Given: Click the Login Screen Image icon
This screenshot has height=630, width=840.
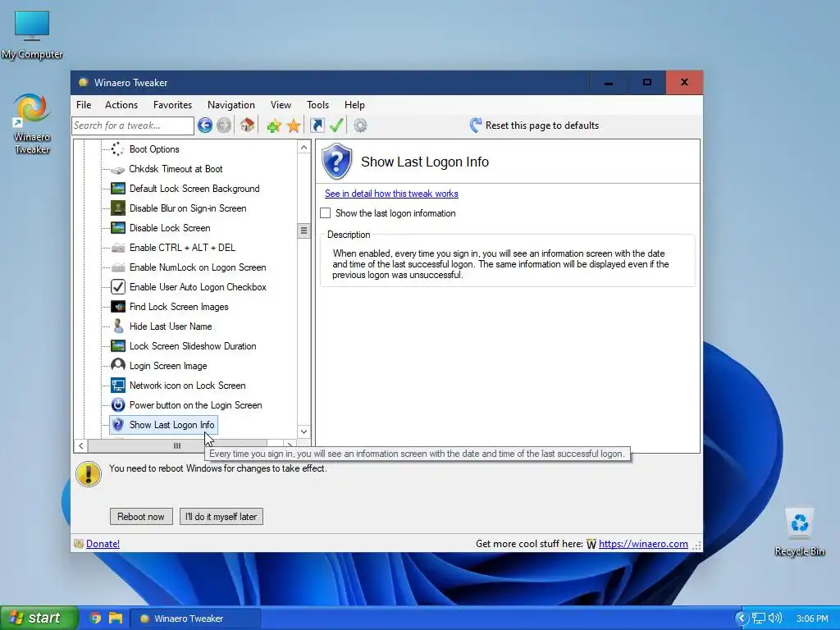Looking at the screenshot, I should (x=118, y=365).
